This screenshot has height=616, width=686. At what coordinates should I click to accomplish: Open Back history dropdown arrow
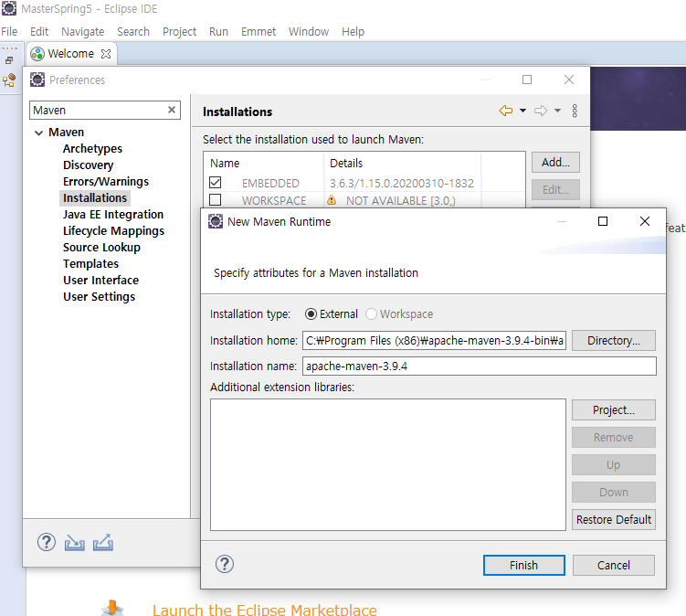[x=522, y=111]
